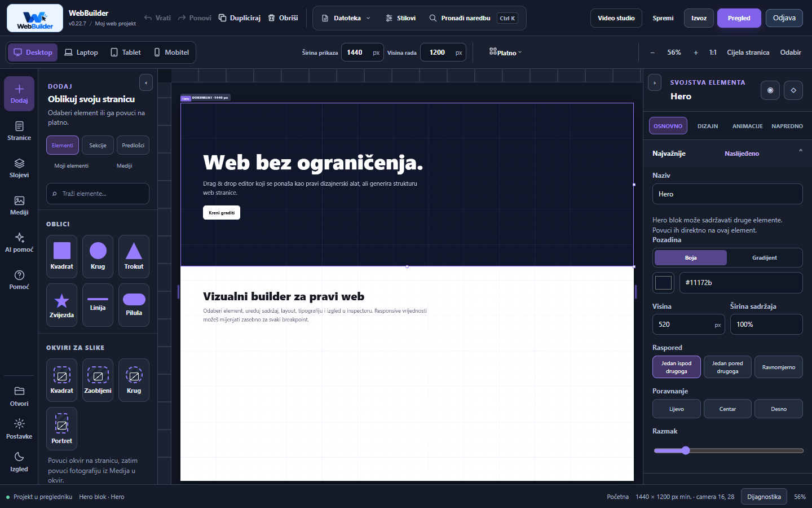This screenshot has width=812, height=508.
Task: Add the Portret image frame
Action: click(x=61, y=428)
